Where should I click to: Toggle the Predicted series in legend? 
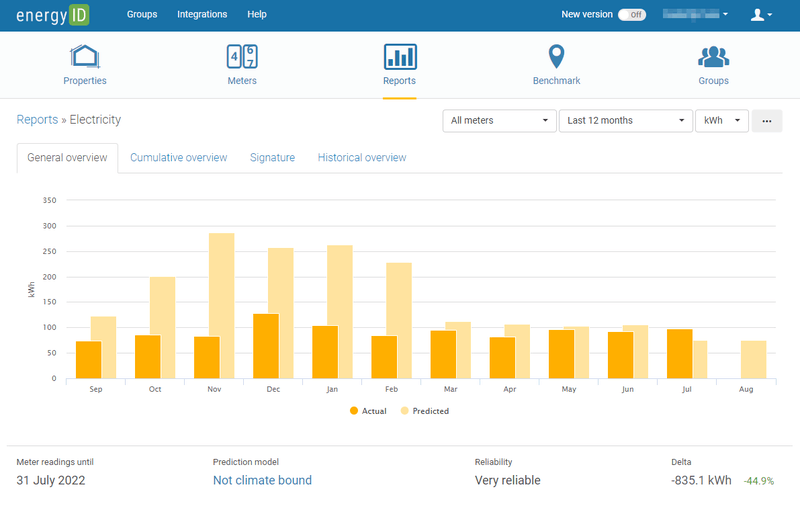(x=425, y=411)
